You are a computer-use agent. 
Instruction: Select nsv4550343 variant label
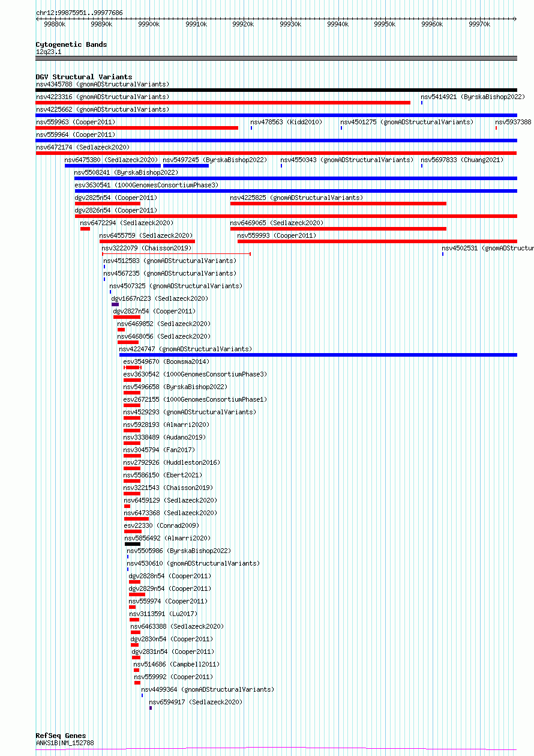tap(347, 160)
